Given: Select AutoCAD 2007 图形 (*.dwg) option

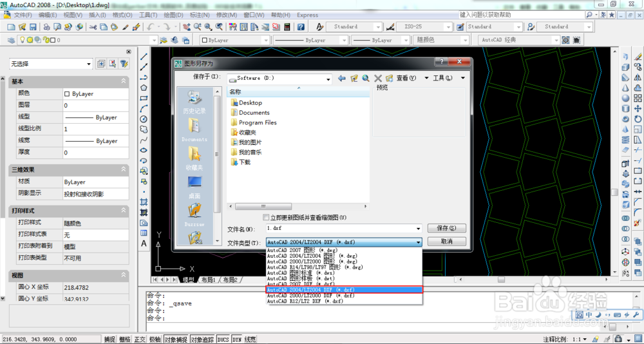Looking at the screenshot, I should 344,249.
